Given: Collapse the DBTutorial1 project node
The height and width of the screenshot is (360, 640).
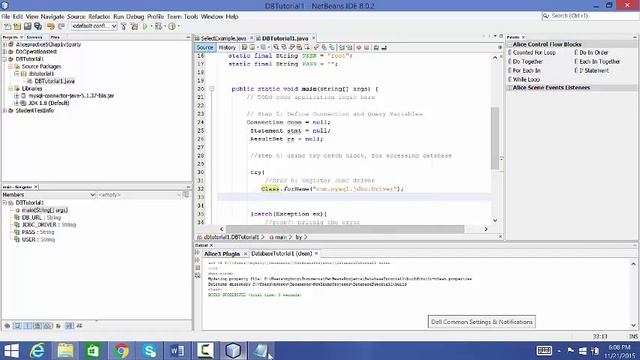Looking at the screenshot, I should 5,59.
